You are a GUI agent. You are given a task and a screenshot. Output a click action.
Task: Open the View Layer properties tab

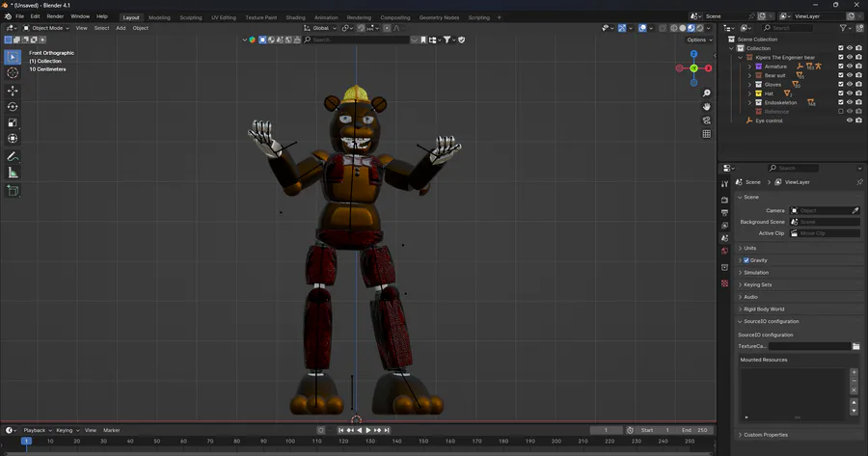(724, 226)
